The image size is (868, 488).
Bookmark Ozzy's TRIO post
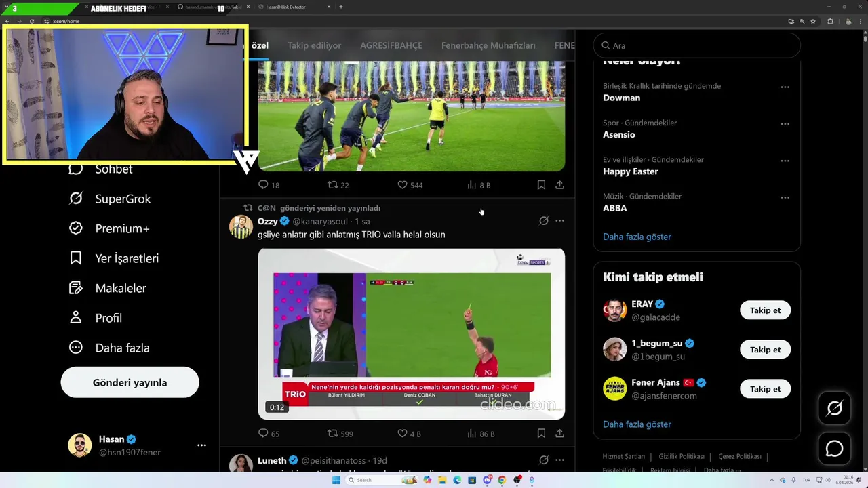[x=541, y=433]
